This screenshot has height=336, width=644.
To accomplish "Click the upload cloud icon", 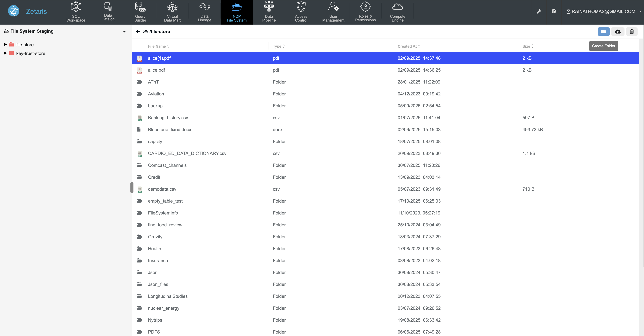I will pos(618,32).
